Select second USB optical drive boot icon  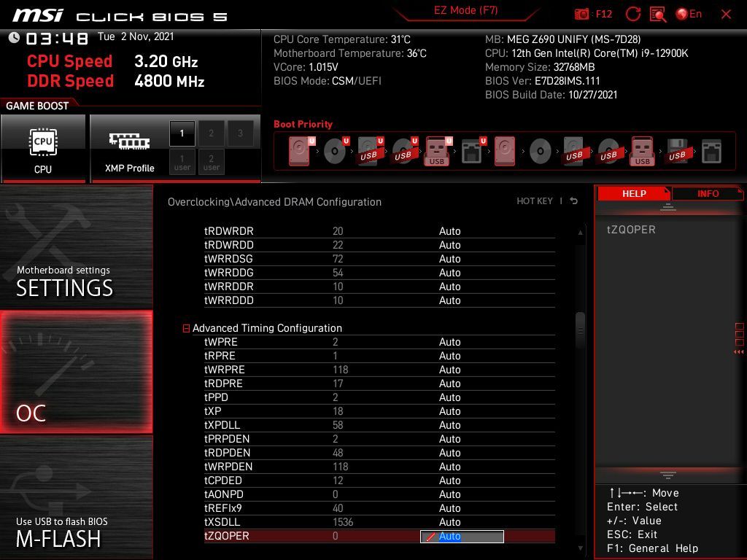point(609,151)
